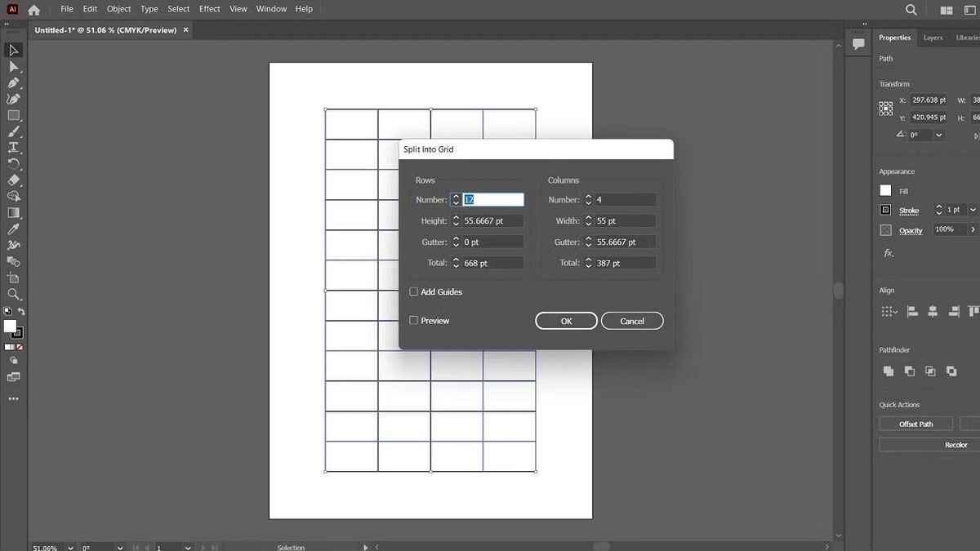Open Edit Toolbar three-dots menu
This screenshot has width=980, height=551.
pyautogui.click(x=13, y=399)
